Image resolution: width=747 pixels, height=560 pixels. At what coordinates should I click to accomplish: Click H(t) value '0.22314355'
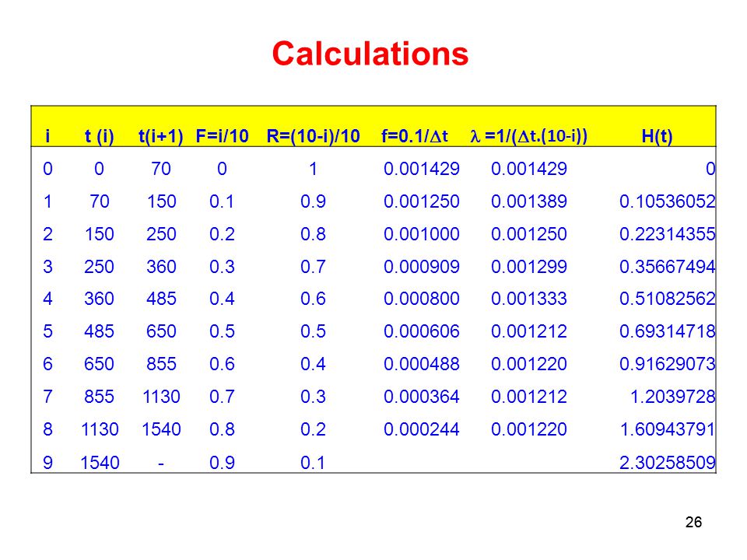coord(668,234)
